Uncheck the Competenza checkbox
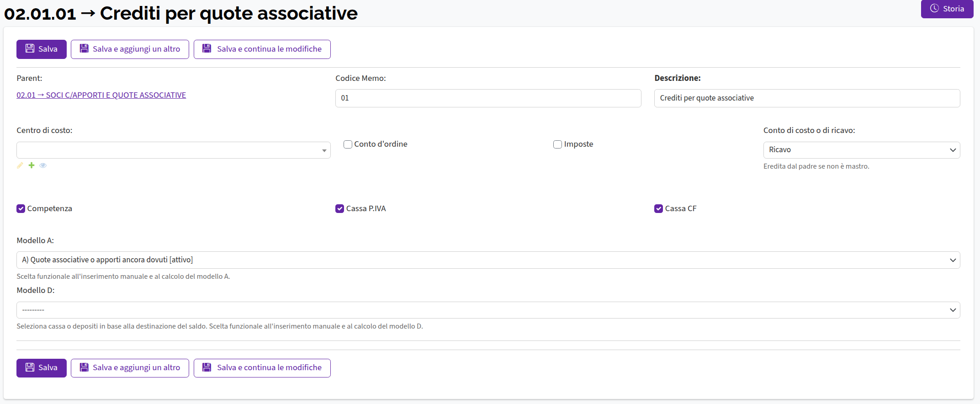The height and width of the screenshot is (404, 980). [x=21, y=209]
